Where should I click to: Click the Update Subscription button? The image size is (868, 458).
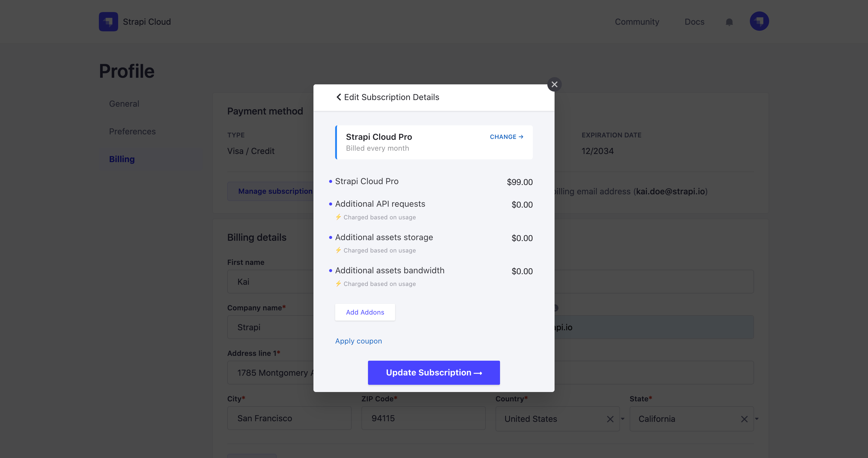(x=434, y=372)
